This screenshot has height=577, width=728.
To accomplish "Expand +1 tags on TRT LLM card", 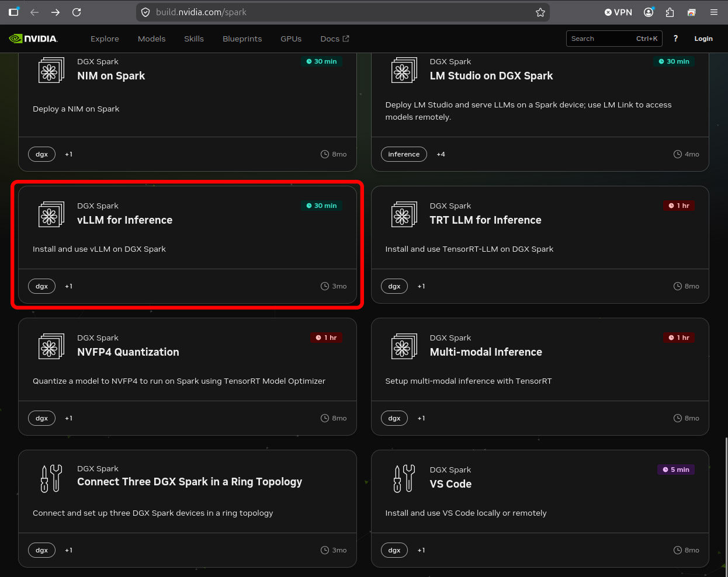I will tap(421, 286).
